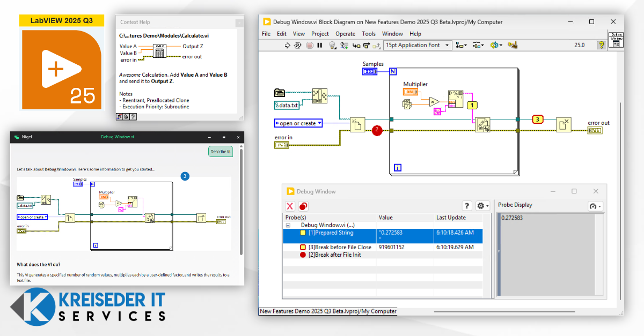Click the Build Path node
Image resolution: width=644 pixels, height=336 pixels.
click(x=320, y=95)
